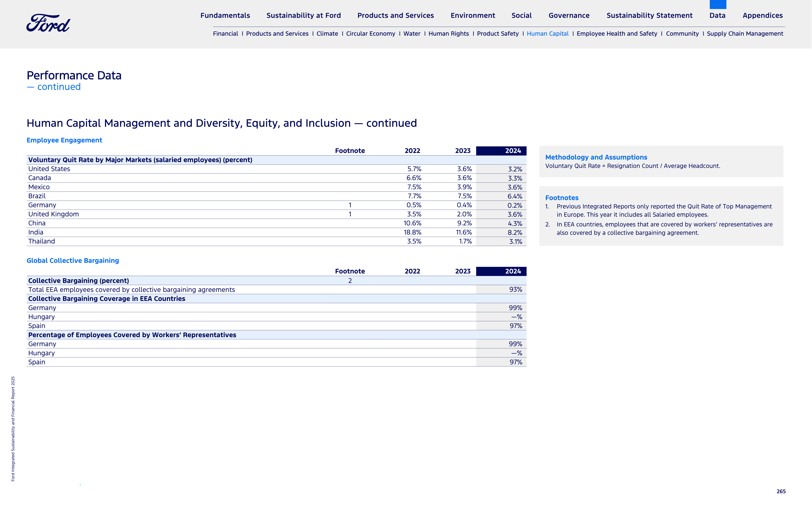Click Hungary row under Workers' Representatives
The width and height of the screenshot is (812, 508).
coord(276,353)
